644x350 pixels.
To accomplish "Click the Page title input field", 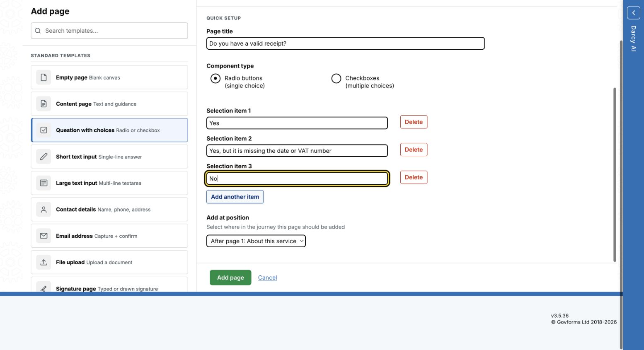I will (x=345, y=43).
